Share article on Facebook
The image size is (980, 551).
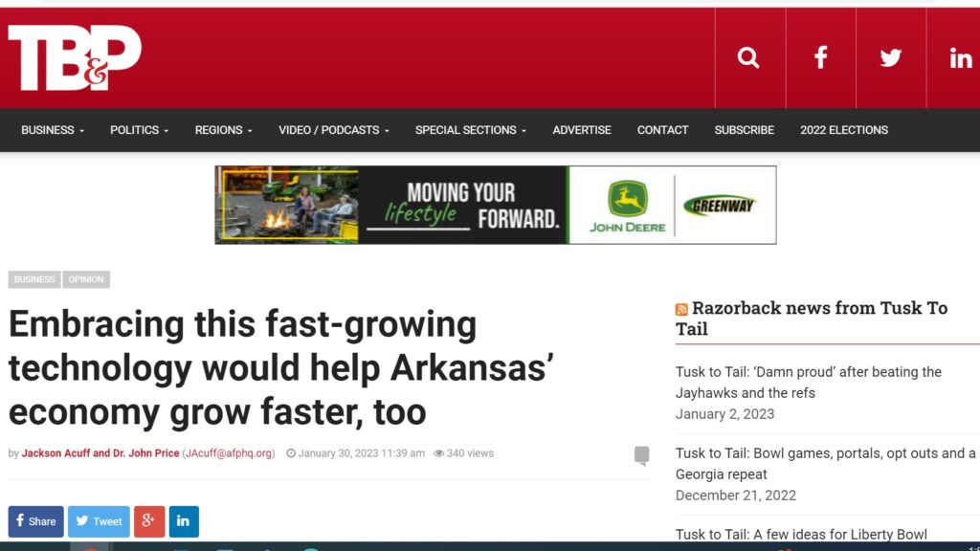pos(35,521)
